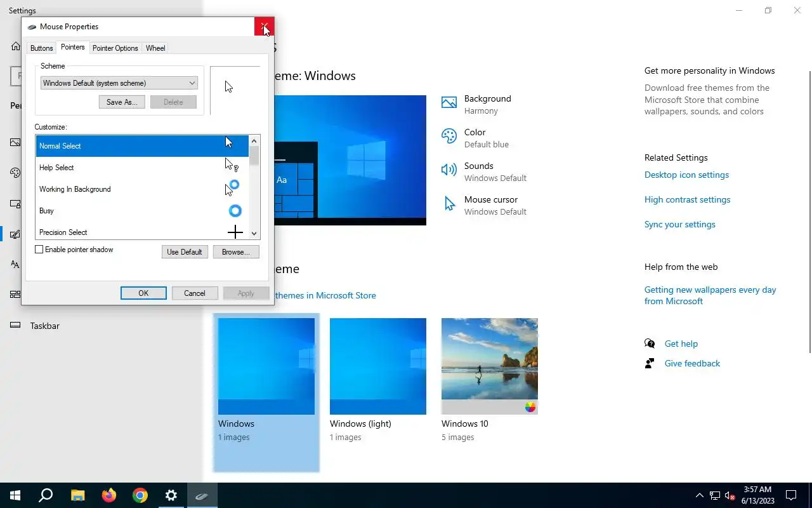The width and height of the screenshot is (812, 508).
Task: Click Mouse Properties taskbar icon
Action: [202, 495]
